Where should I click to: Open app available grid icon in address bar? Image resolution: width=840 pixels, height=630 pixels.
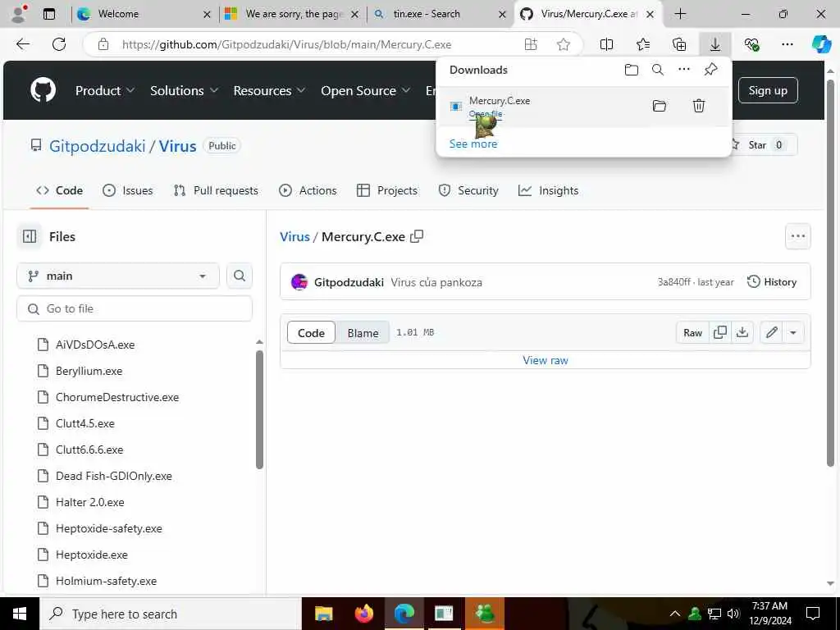pyautogui.click(x=531, y=44)
